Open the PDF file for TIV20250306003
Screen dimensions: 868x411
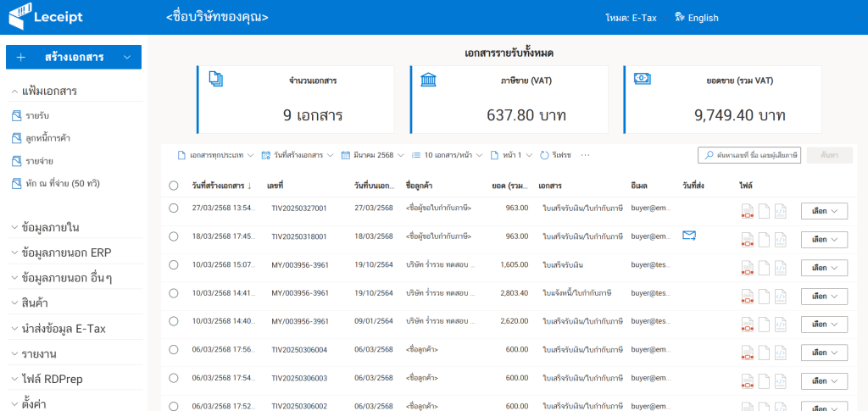[748, 380]
